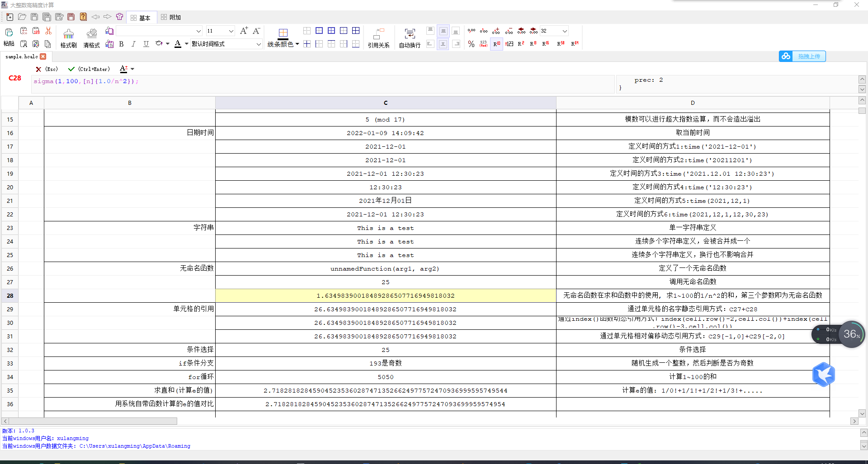Image resolution: width=868 pixels, height=464 pixels.
Task: Toggle bold formatting
Action: [x=121, y=44]
